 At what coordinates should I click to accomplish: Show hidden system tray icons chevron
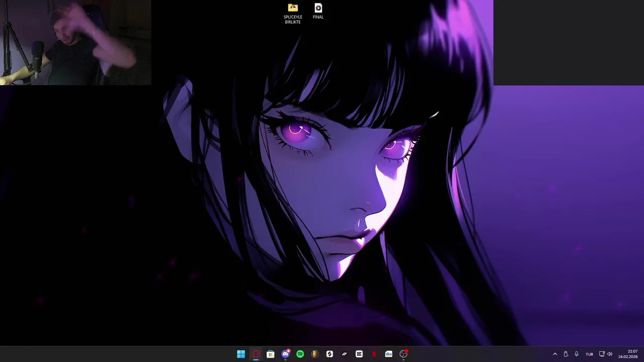(x=555, y=354)
